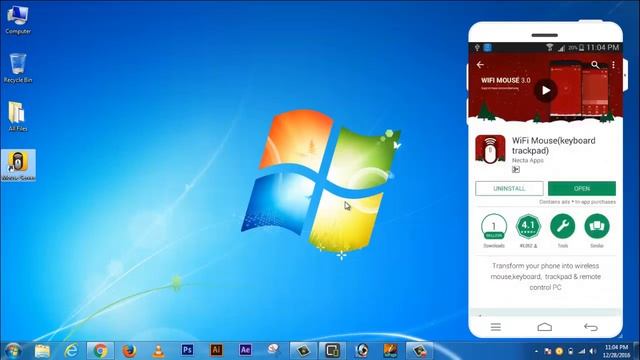Tap the phone status bar clock
The width and height of the screenshot is (640, 360).
click(602, 48)
